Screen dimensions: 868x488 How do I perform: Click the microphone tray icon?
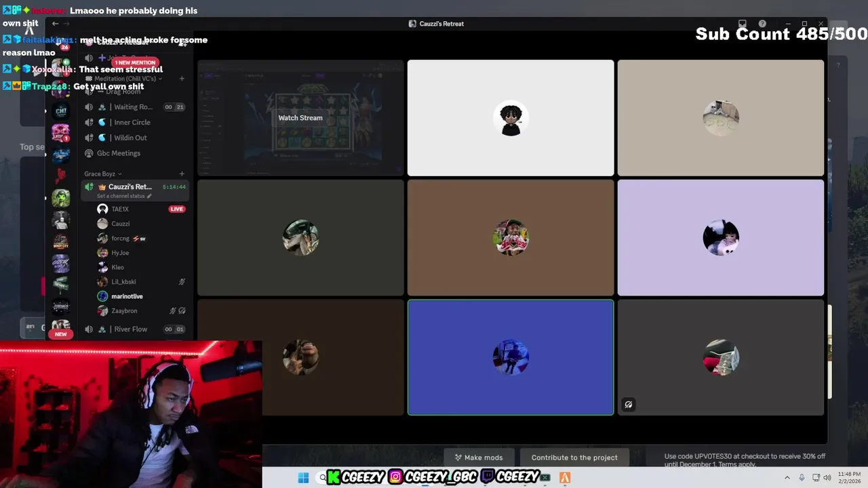(802, 478)
